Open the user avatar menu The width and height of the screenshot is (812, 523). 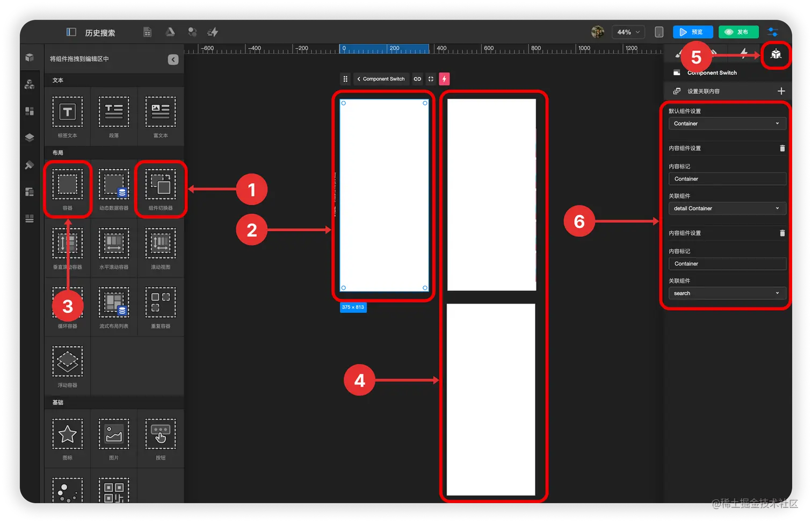[597, 32]
